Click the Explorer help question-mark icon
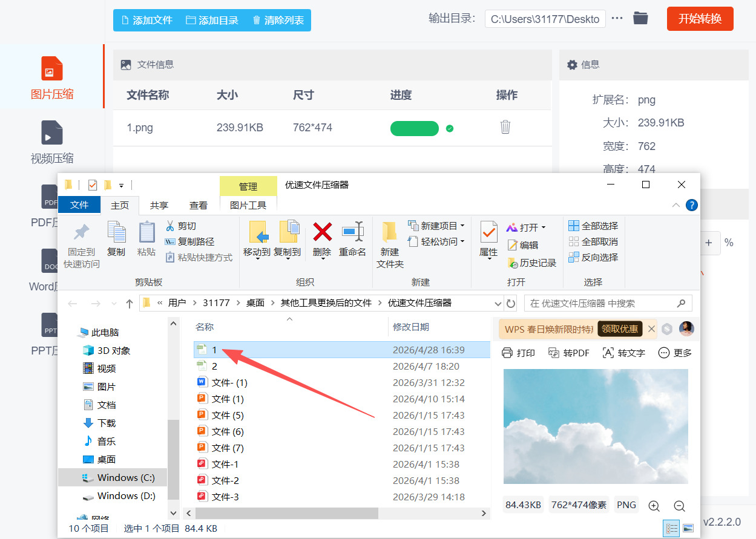The height and width of the screenshot is (539, 756). [691, 205]
